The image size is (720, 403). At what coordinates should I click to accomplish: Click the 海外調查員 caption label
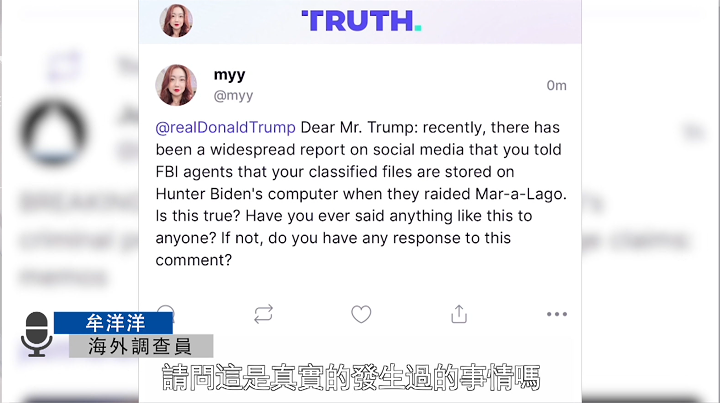point(141,346)
